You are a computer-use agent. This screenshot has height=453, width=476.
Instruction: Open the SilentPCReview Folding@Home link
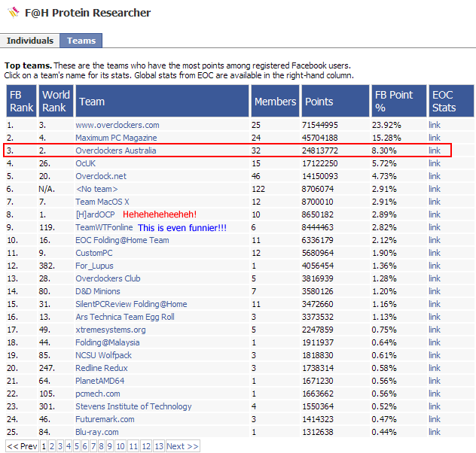click(x=131, y=304)
